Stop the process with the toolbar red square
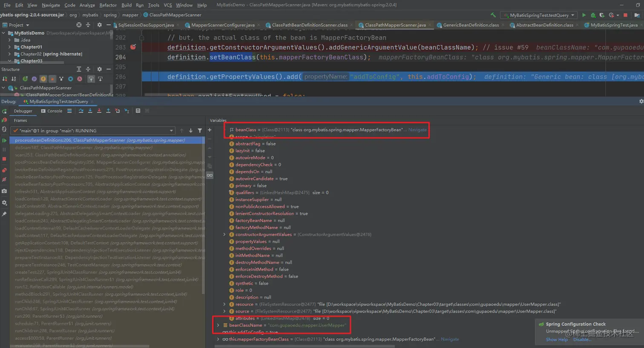The width and height of the screenshot is (644, 348). coord(625,15)
